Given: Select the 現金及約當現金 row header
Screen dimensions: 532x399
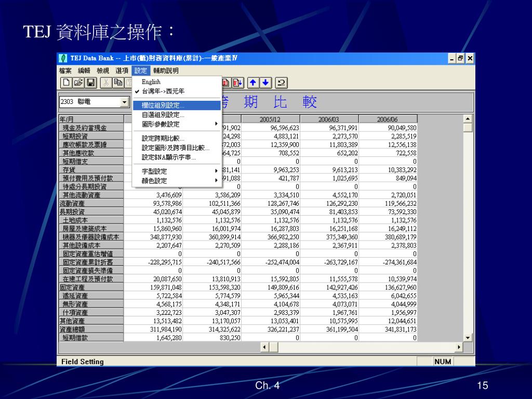Looking at the screenshot, I should click(x=91, y=128).
